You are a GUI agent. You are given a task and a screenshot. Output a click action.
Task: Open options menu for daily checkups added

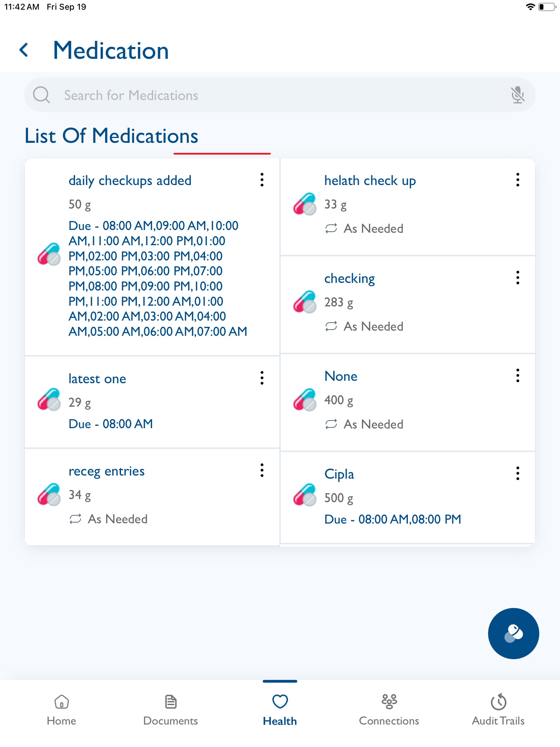[262, 180]
